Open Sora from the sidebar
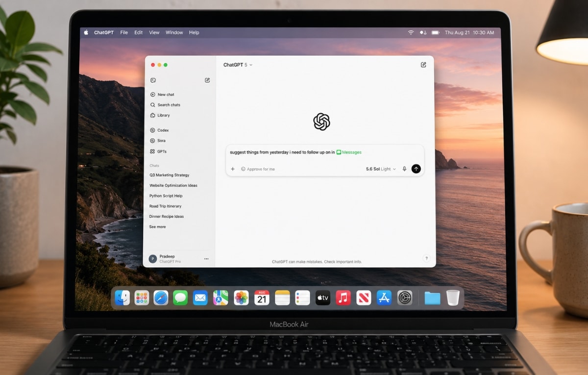This screenshot has width=588, height=375. coord(158,141)
